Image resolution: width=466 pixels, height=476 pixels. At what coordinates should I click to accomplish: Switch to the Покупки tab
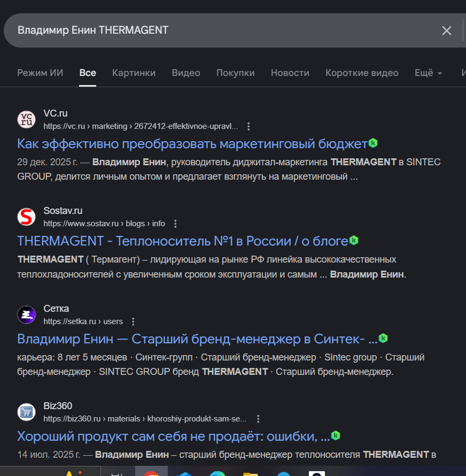point(236,73)
